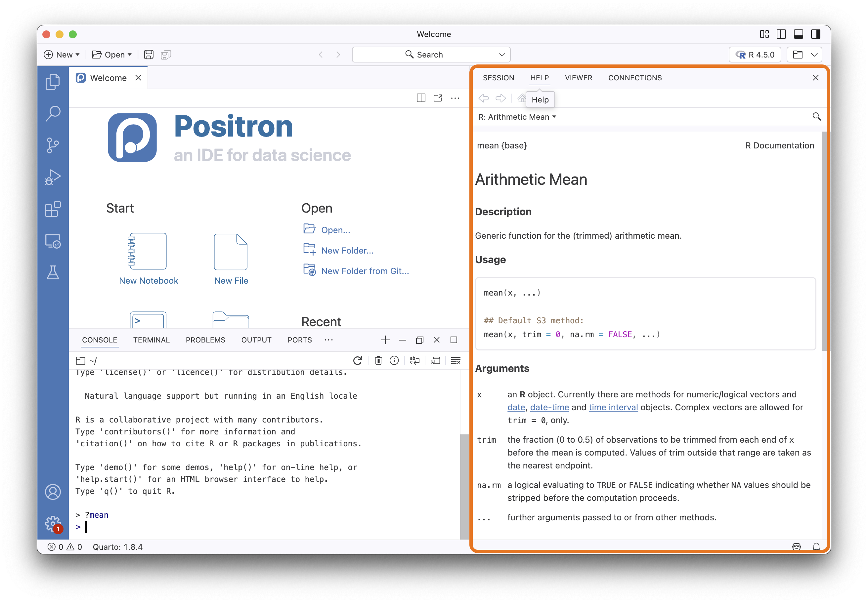Click the help pane vertical scrollbar
The height and width of the screenshot is (603, 868).
pos(824,242)
